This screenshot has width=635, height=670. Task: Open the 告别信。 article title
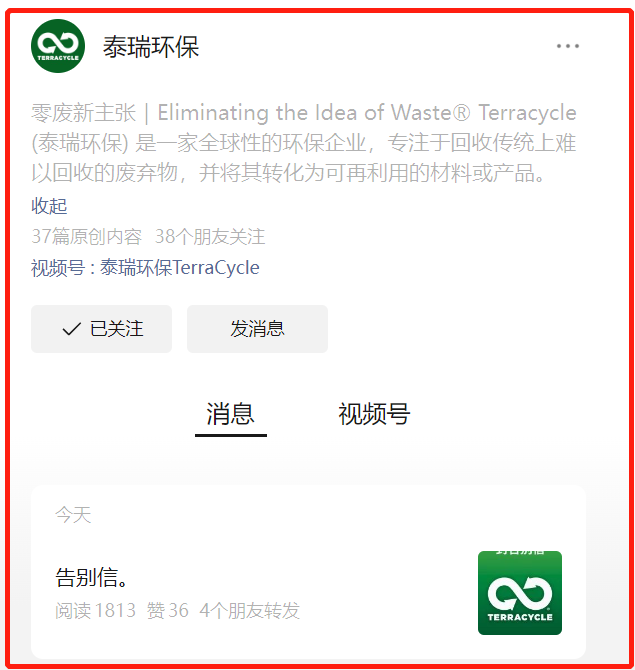point(92,577)
